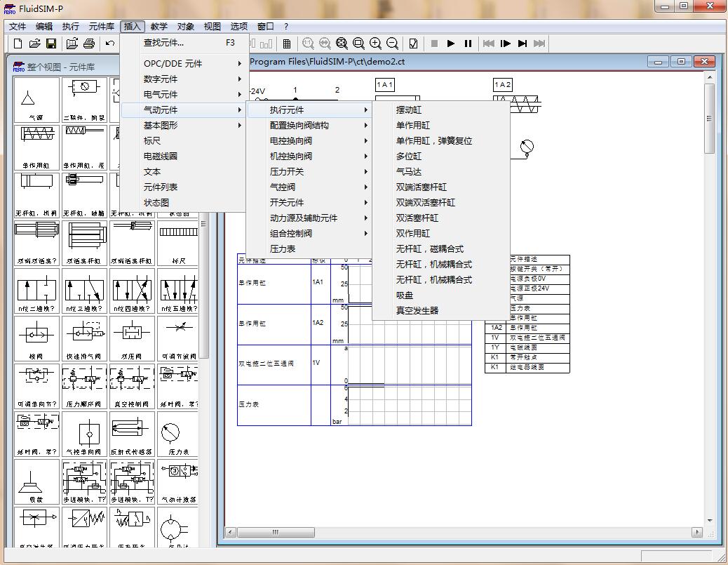Click the Zoom Out magnifier icon

click(392, 44)
